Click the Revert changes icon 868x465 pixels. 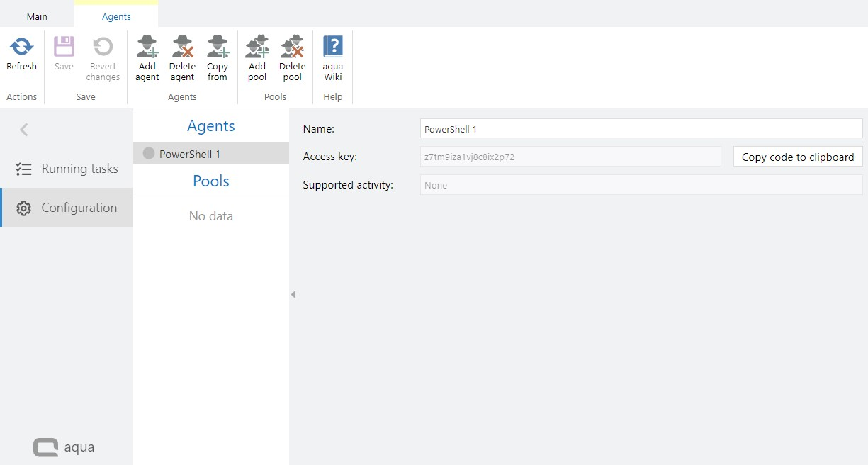(x=103, y=47)
